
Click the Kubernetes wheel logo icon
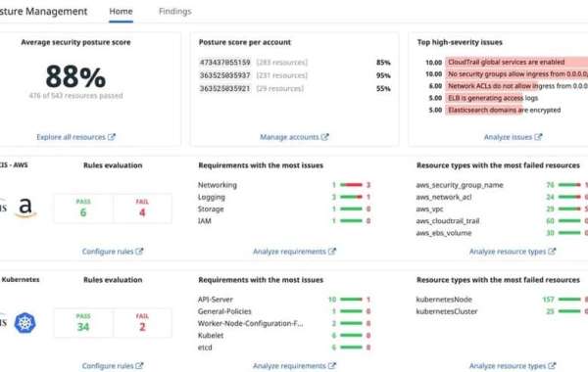pos(25,323)
